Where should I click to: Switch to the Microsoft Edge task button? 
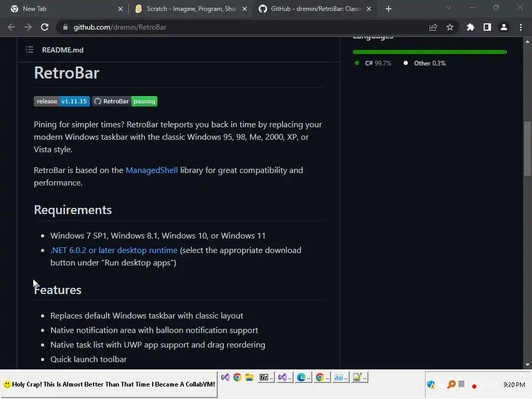click(x=303, y=377)
